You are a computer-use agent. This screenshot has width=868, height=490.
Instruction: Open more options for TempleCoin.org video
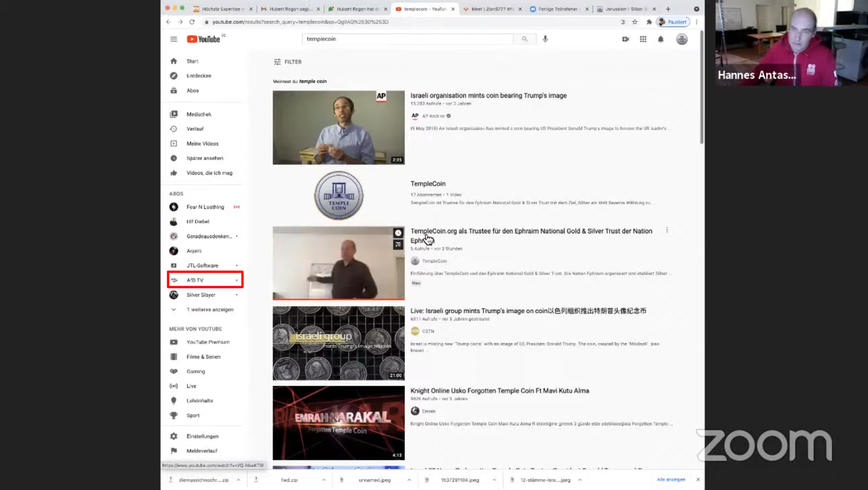[667, 230]
